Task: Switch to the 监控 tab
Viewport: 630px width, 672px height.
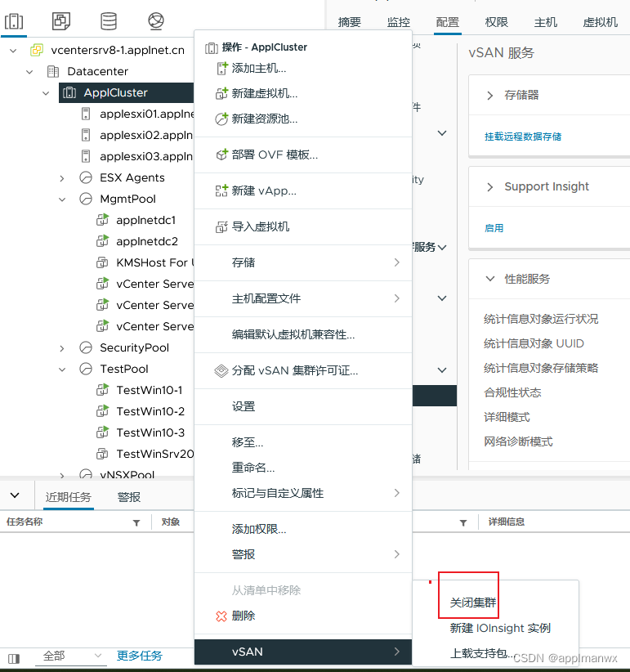Action: (399, 22)
